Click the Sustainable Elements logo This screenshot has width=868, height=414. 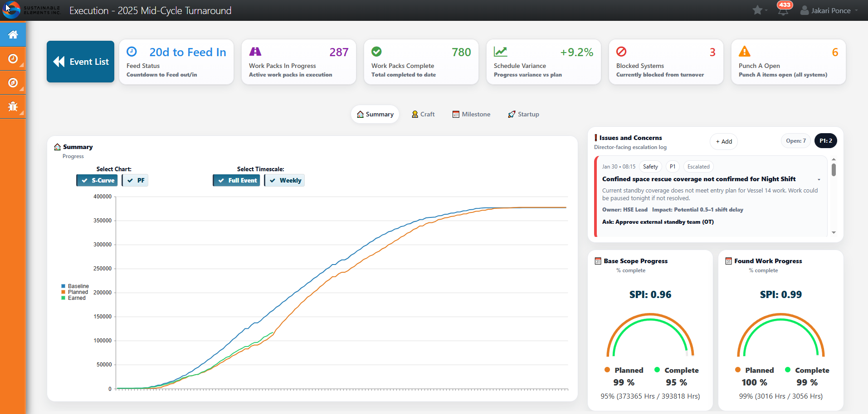[31, 10]
